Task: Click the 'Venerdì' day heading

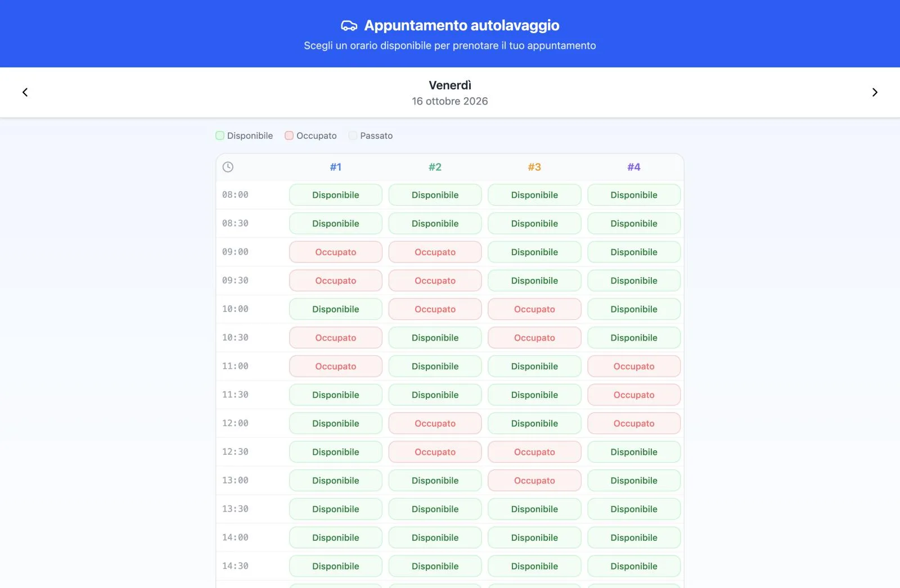Action: tap(450, 85)
